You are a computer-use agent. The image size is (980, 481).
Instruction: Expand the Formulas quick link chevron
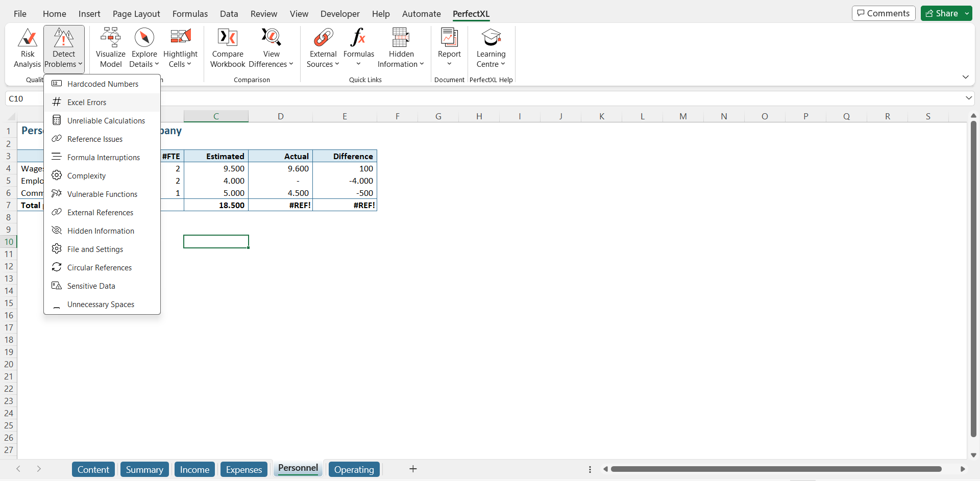point(358,64)
